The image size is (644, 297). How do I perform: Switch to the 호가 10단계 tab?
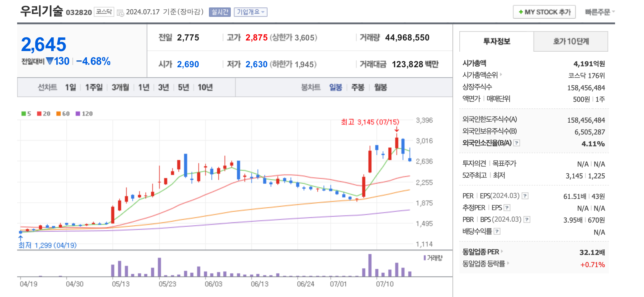coord(571,41)
